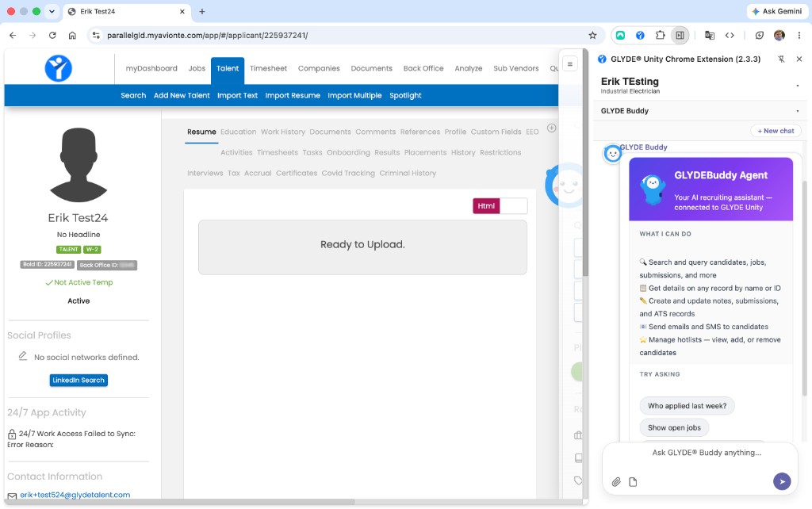Image resolution: width=812 pixels, height=509 pixels.
Task: Open the Spotlight submenu link
Action: coord(405,95)
